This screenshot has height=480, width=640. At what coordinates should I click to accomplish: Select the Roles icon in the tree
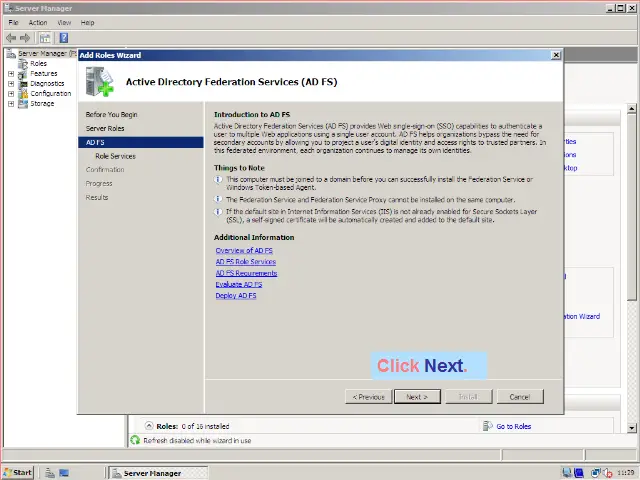pos(23,64)
